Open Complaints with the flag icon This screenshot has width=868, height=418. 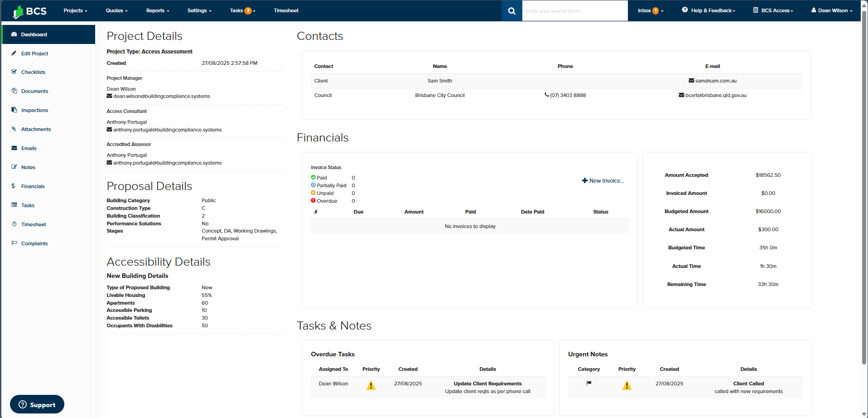[34, 243]
